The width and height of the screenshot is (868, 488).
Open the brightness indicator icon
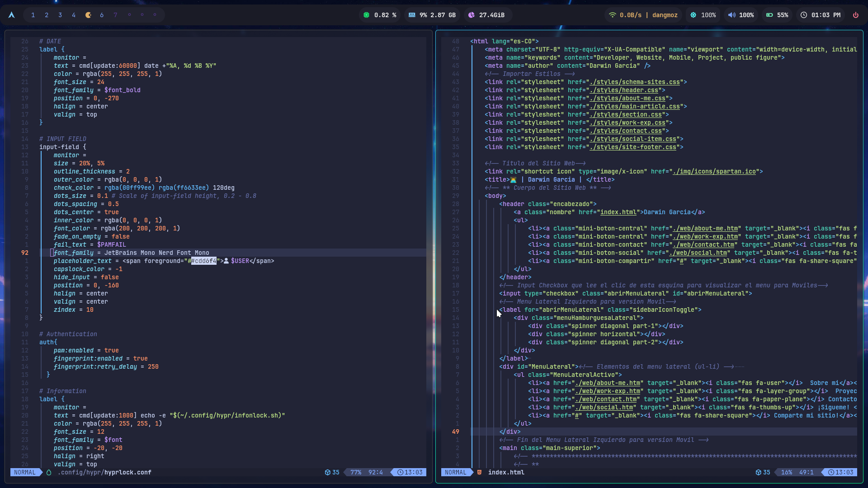(x=693, y=15)
